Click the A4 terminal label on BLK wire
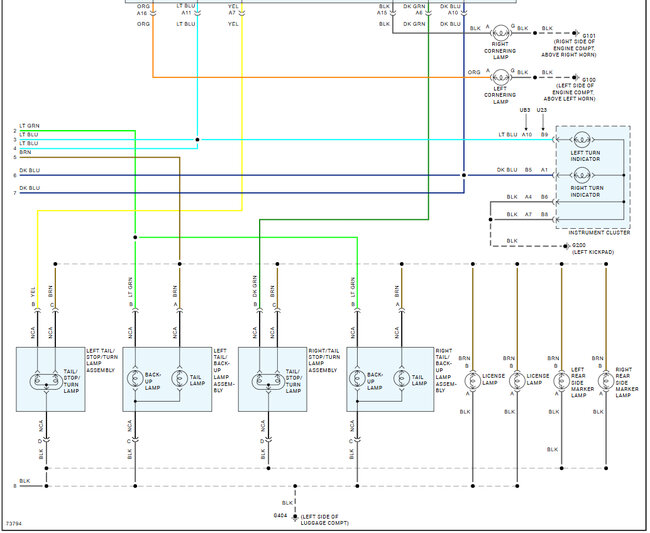 [528, 197]
